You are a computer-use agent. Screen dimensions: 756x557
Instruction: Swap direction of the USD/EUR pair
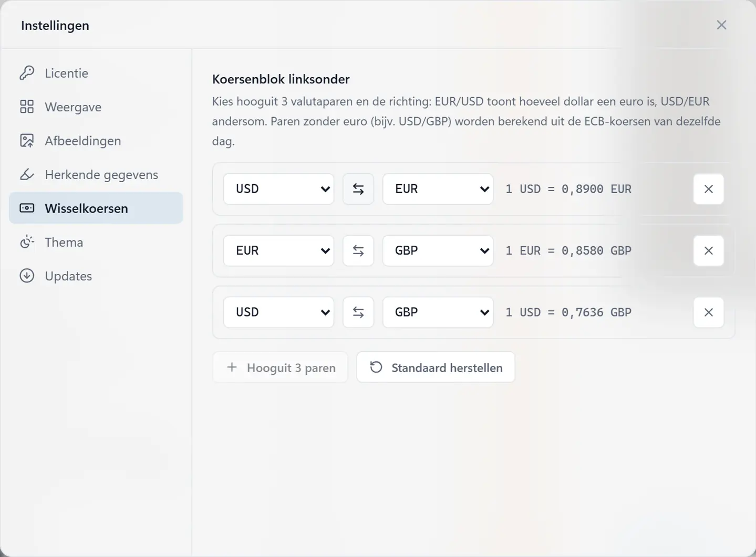point(358,189)
